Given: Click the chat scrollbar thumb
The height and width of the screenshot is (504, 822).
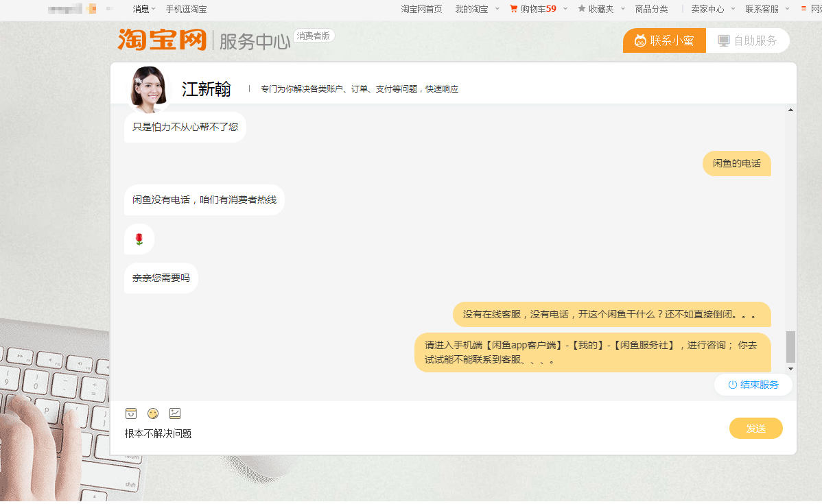Looking at the screenshot, I should [x=790, y=347].
